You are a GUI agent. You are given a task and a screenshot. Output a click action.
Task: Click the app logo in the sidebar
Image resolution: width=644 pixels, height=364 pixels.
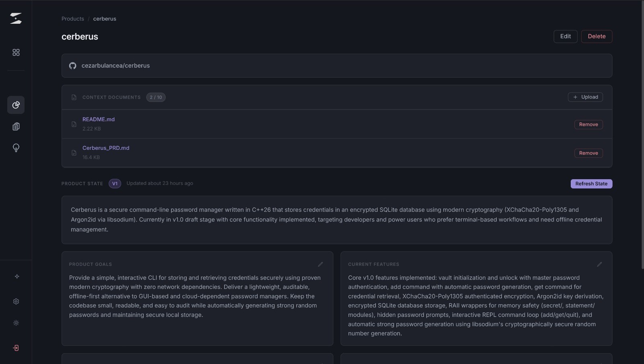click(x=16, y=18)
